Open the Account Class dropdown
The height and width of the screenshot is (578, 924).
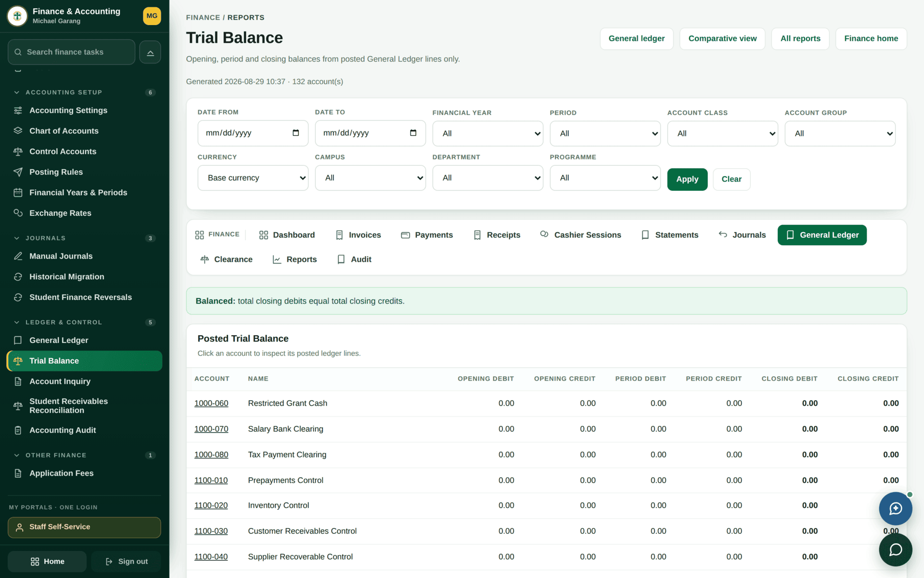[722, 133]
